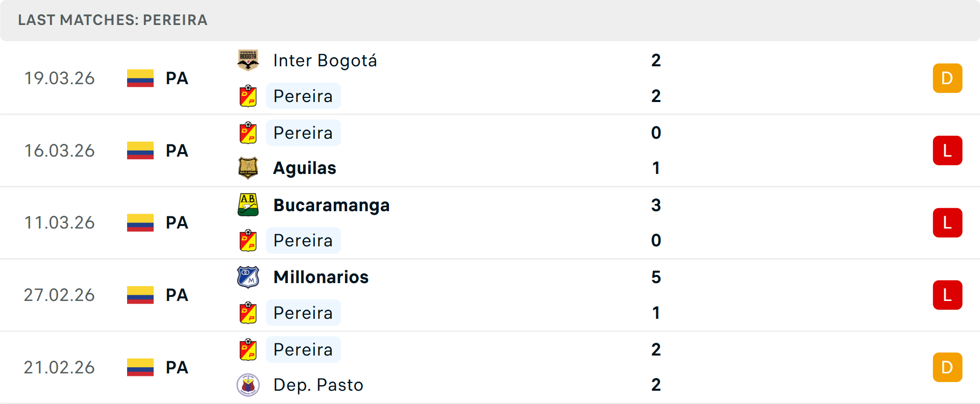The height and width of the screenshot is (404, 980).
Task: Open the Bucaramanga team link
Action: (x=331, y=205)
